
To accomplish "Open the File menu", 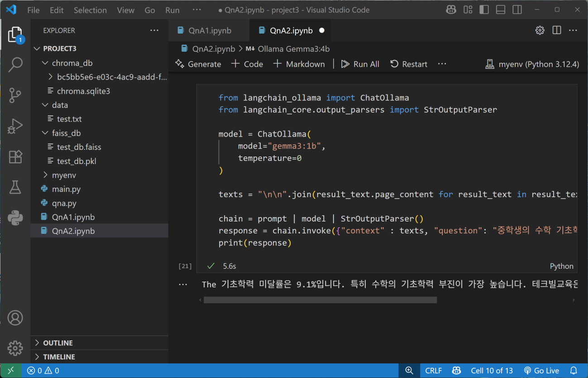I will click(33, 10).
